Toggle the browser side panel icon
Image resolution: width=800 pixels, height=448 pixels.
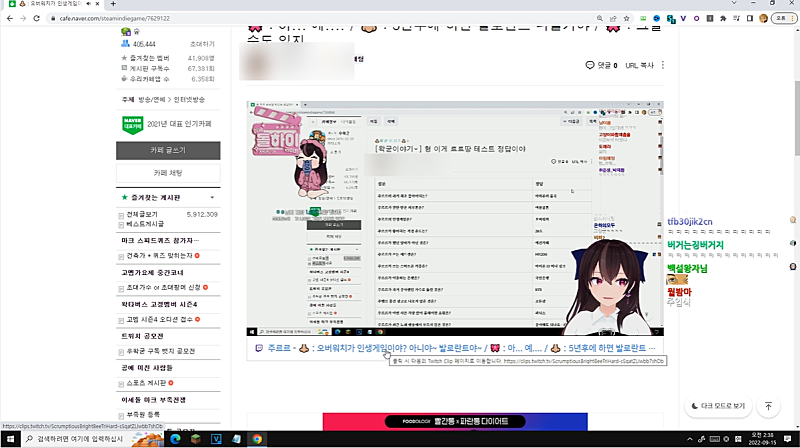749,18
